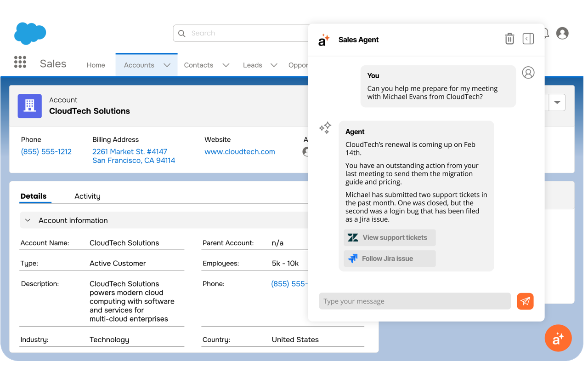This screenshot has width=588, height=368.
Task: Visit the www.cloudtech.com website link
Action: click(240, 152)
